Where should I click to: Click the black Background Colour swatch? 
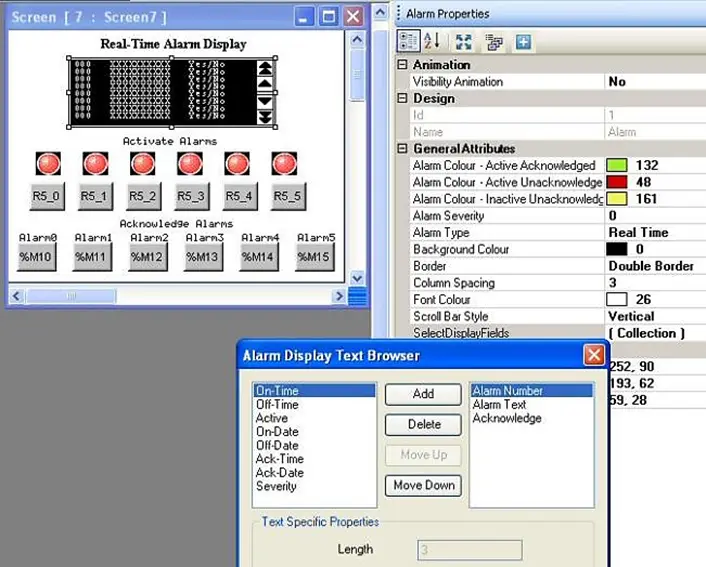tap(616, 249)
